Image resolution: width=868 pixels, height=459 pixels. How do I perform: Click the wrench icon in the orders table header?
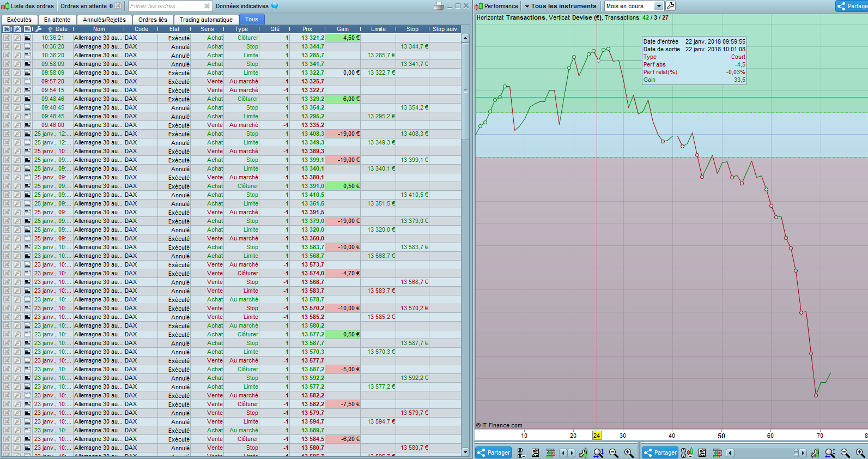pyautogui.click(x=39, y=29)
